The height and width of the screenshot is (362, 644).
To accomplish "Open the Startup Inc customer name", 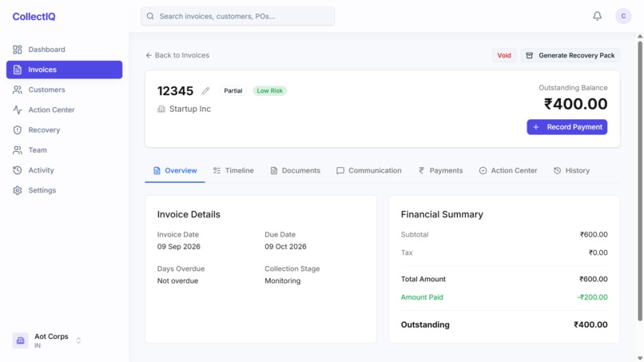I will pyautogui.click(x=189, y=109).
